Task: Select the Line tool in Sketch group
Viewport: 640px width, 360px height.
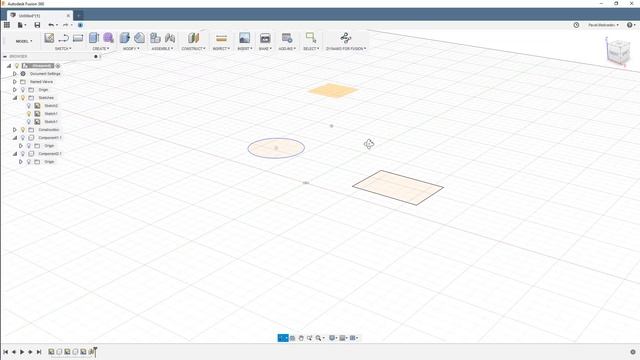Action: point(63,38)
